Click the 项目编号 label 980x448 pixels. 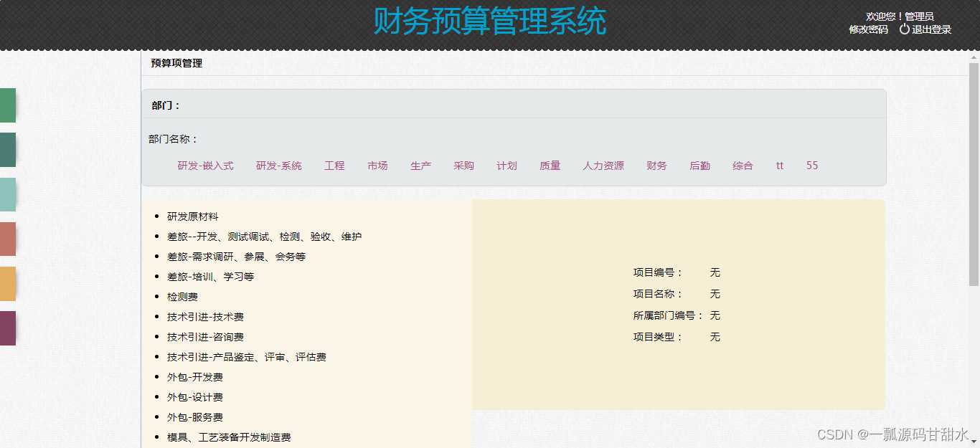coord(659,272)
